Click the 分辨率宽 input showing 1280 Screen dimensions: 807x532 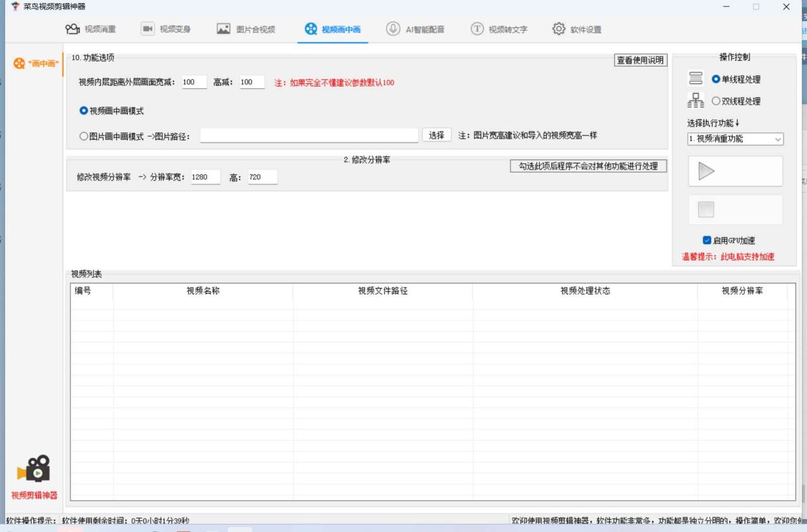click(x=205, y=176)
